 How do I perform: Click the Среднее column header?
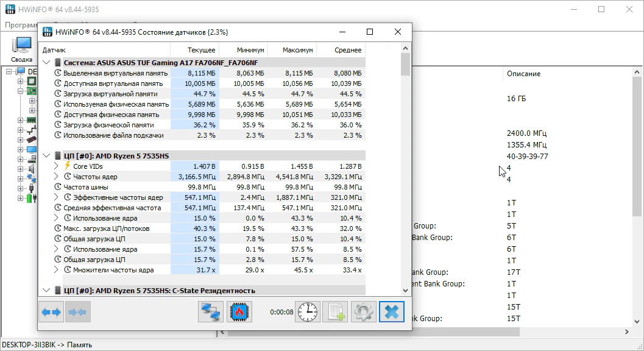[x=341, y=50]
